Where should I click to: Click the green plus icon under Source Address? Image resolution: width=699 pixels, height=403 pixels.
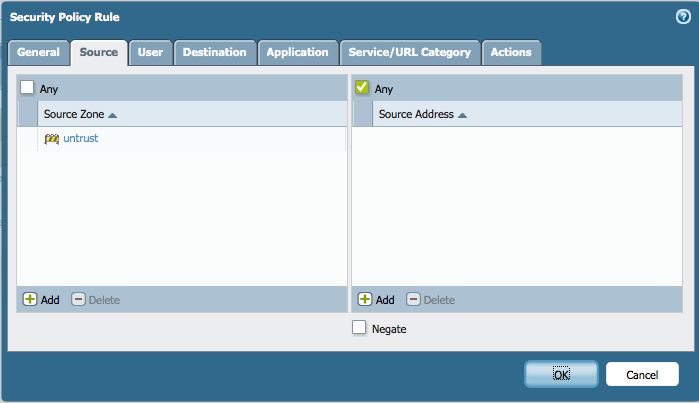click(x=365, y=299)
